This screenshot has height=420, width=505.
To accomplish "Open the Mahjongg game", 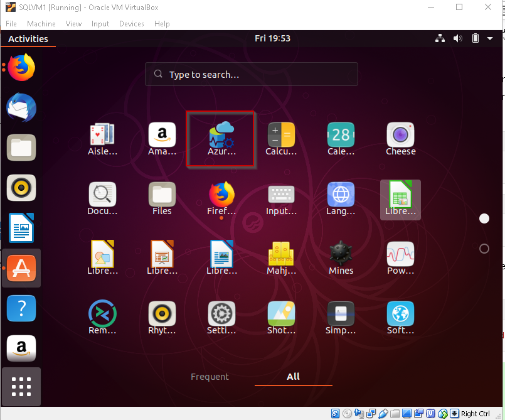I will 281,259.
